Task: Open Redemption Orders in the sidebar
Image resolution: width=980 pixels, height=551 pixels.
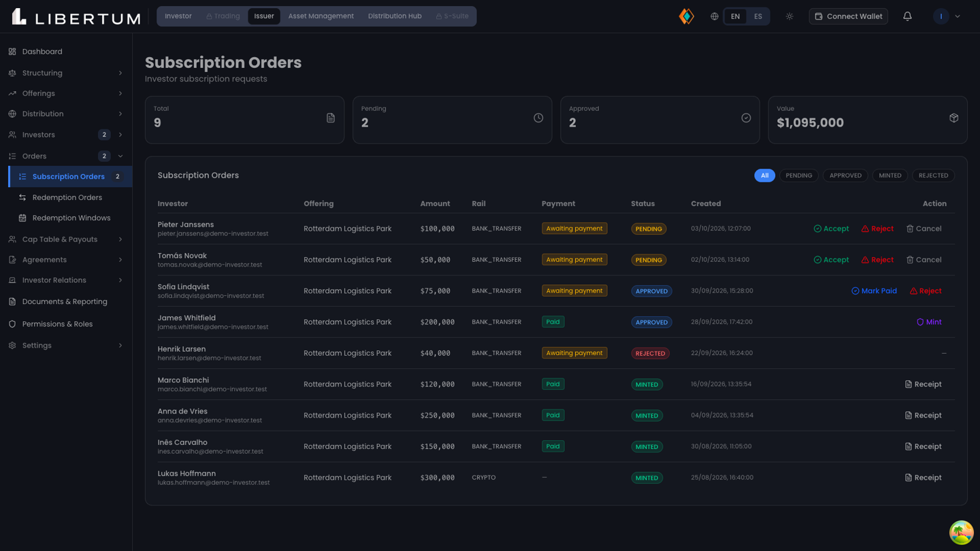Action: point(67,197)
